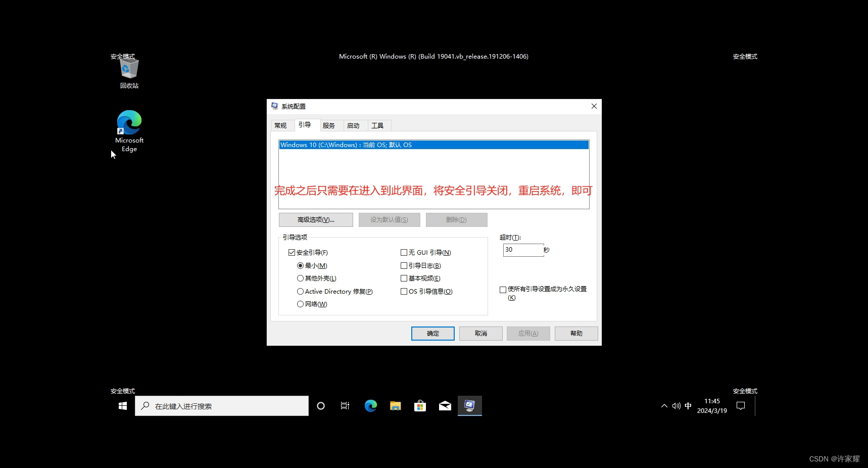Enable OS 引导信息(O) checkbox
This screenshot has height=468, width=868.
[404, 292]
